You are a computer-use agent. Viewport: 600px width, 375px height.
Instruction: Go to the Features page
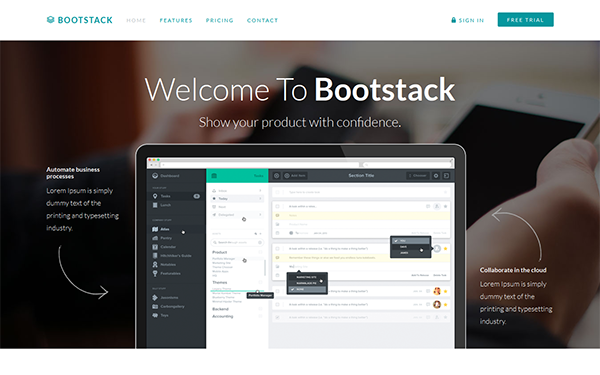click(x=176, y=20)
